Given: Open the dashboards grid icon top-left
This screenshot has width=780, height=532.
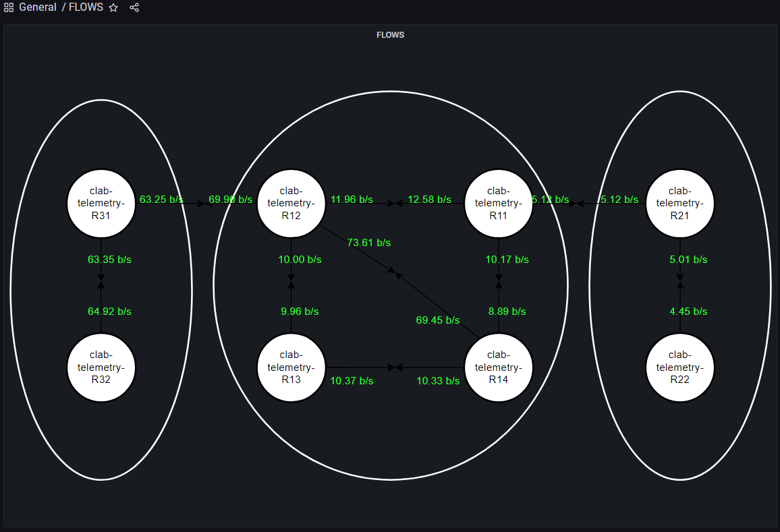Looking at the screenshot, I should pos(7,7).
